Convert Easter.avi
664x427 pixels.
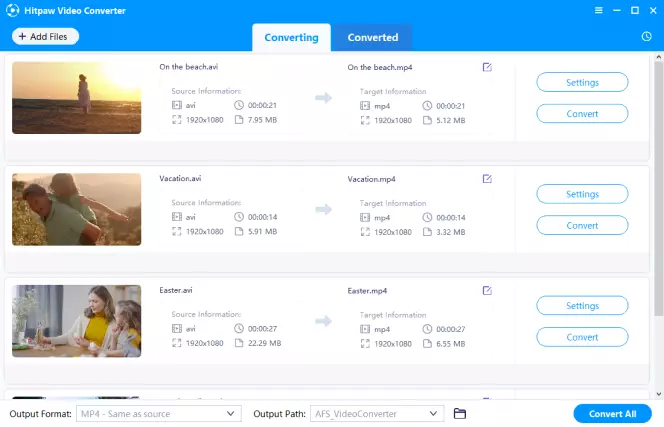(582, 337)
